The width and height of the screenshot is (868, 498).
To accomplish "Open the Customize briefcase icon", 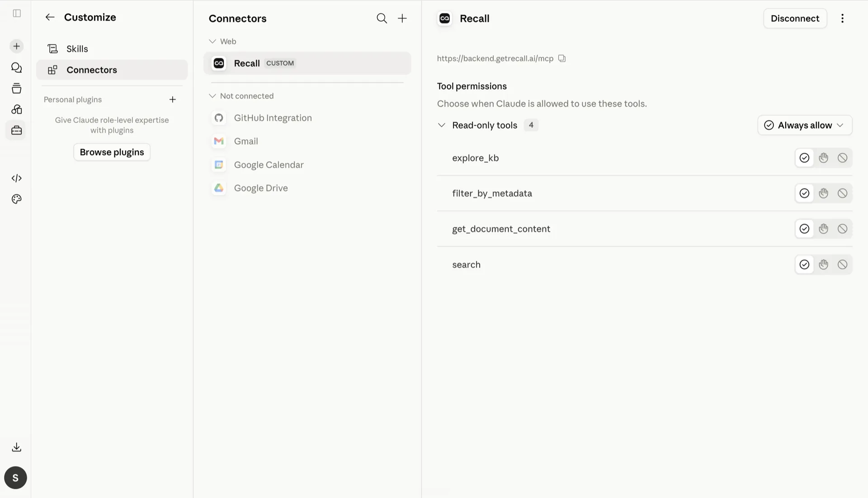I will [x=16, y=131].
